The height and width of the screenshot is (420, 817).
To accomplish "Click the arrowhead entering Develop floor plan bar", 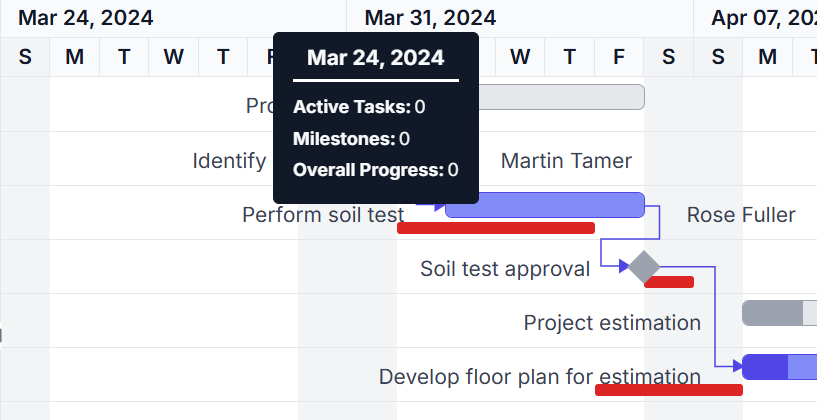I will [738, 367].
